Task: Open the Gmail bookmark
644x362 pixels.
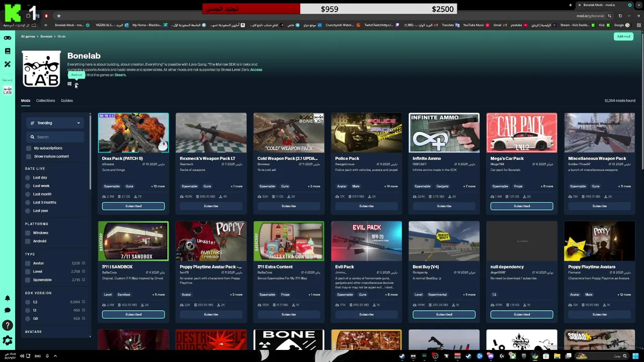Action: 499,25
